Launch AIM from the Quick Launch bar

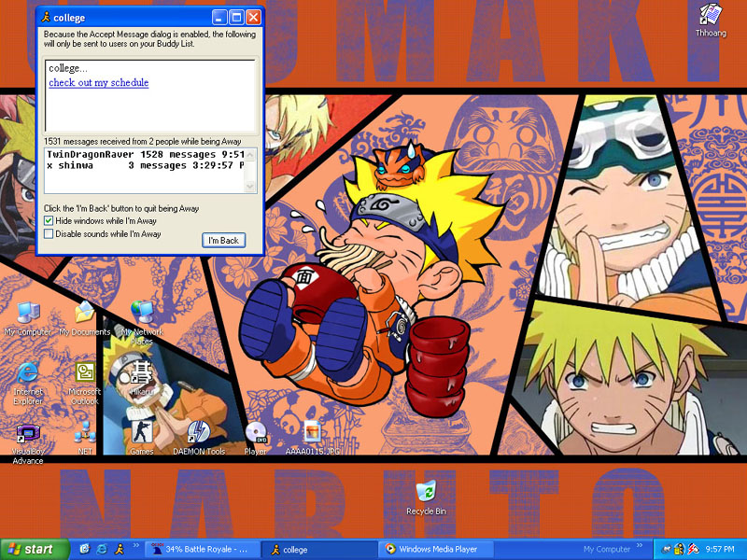tap(120, 549)
